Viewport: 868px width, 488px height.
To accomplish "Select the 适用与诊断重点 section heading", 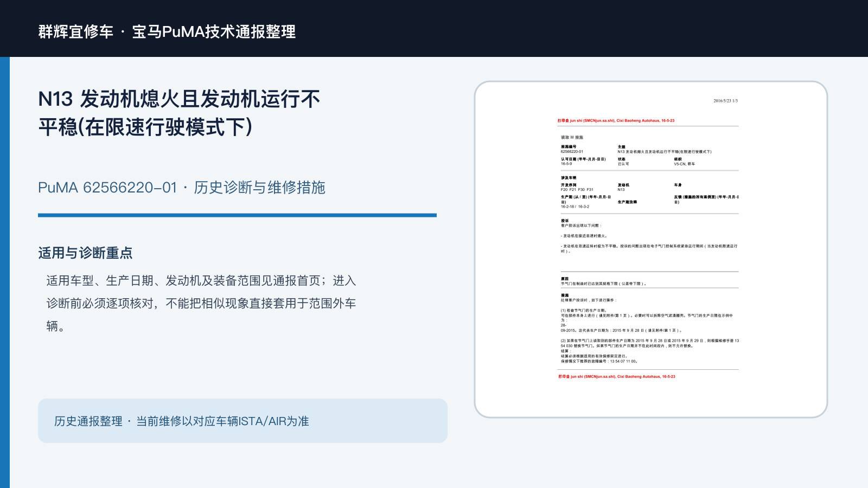I will 85,253.
